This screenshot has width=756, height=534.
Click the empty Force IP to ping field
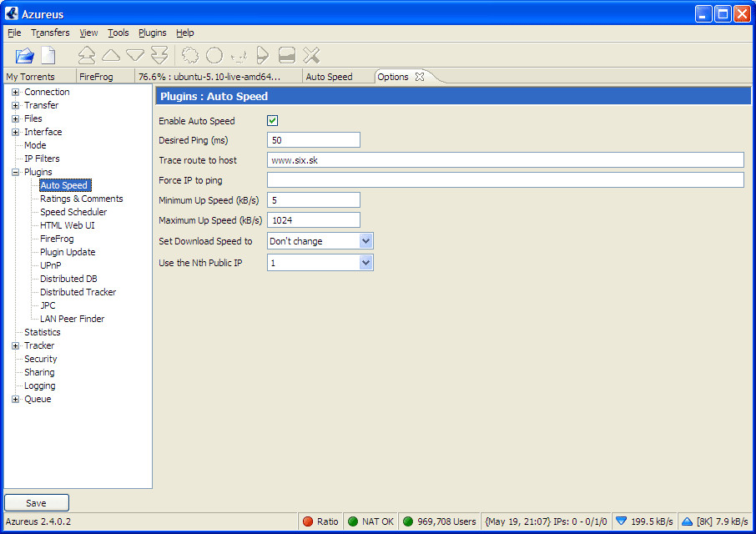pos(506,180)
